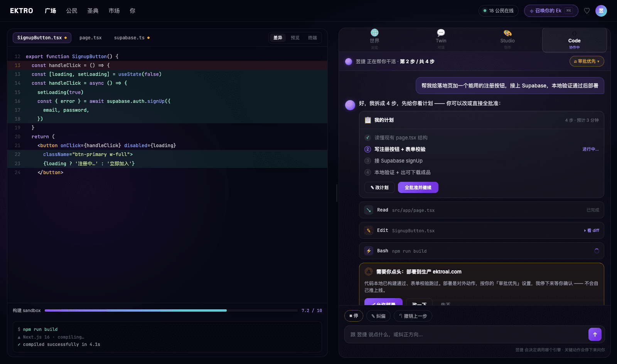This screenshot has height=364, width=617.
Task: Click the splitter handle between the two panels
Action: pyautogui.click(x=337, y=193)
